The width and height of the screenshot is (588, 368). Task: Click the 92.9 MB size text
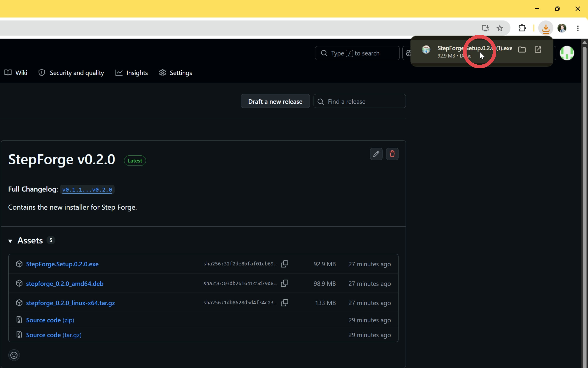[324, 264]
